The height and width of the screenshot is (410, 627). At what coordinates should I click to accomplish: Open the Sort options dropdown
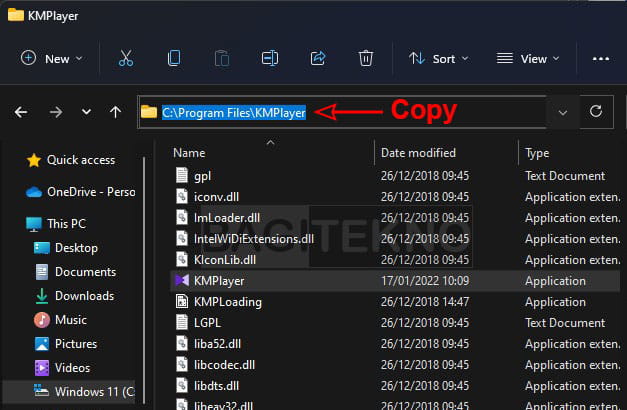tap(438, 59)
